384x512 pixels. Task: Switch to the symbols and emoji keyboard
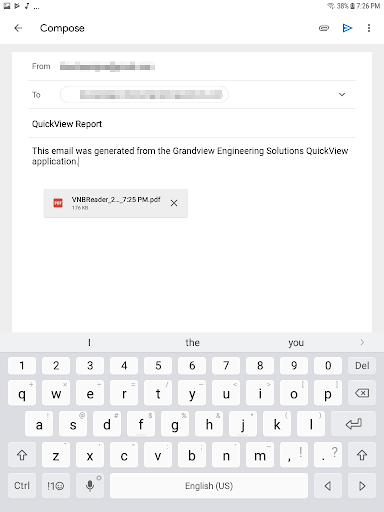point(56,486)
